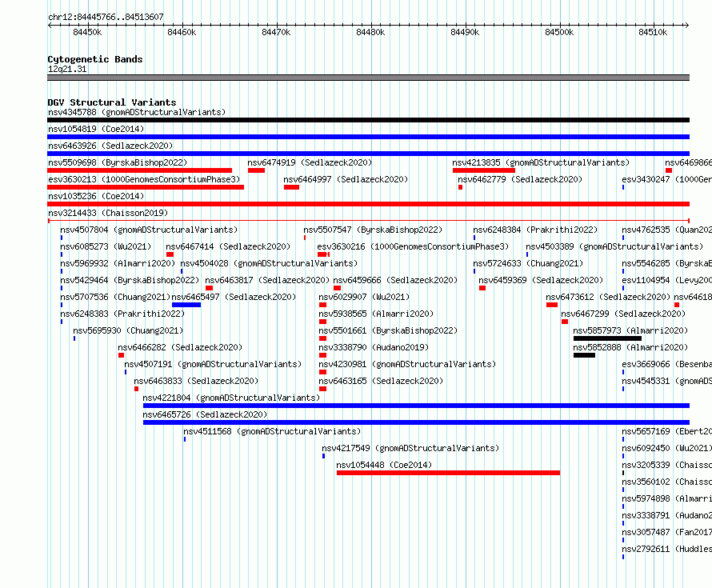Select the esv3630213 red variant bar
This screenshot has width=712, height=588.
pos(146,187)
